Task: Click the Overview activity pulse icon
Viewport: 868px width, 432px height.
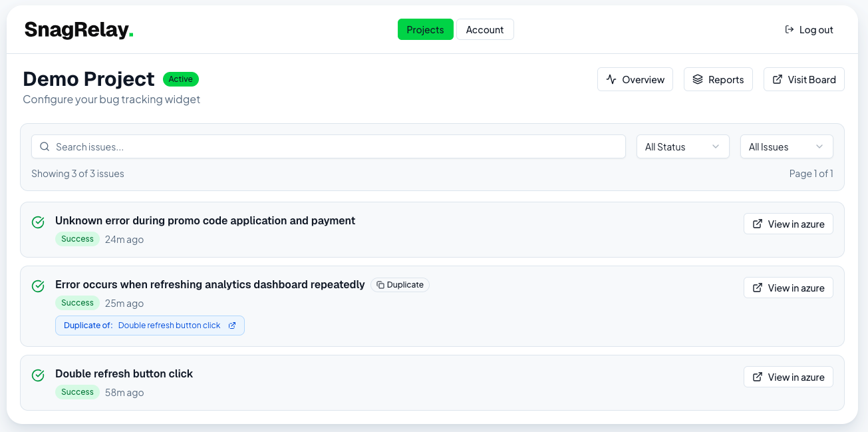Action: (x=611, y=79)
